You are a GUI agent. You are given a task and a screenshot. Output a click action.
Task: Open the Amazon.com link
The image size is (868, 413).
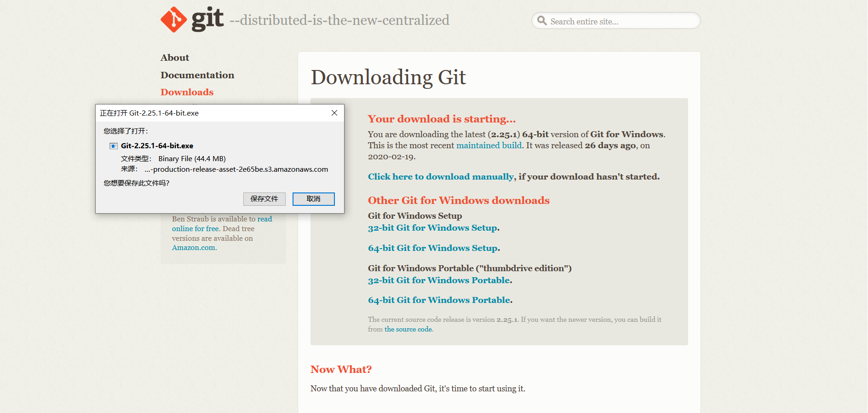[194, 248]
